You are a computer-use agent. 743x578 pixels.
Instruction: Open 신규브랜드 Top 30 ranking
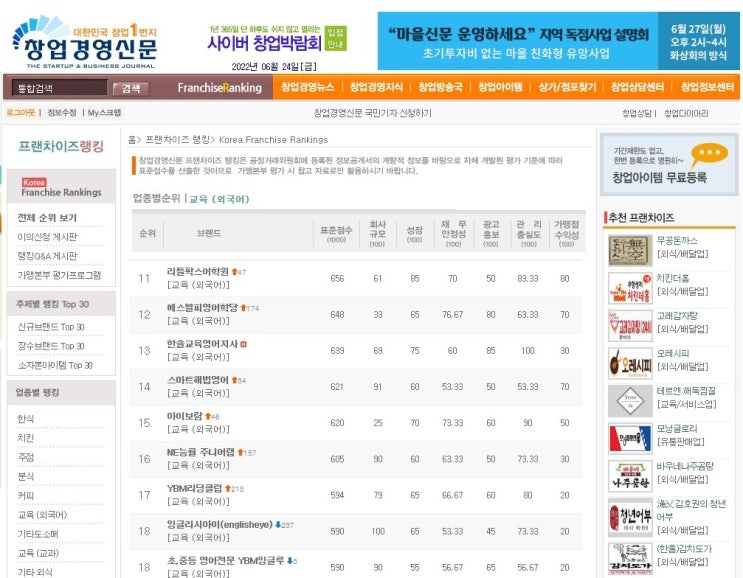[51, 327]
